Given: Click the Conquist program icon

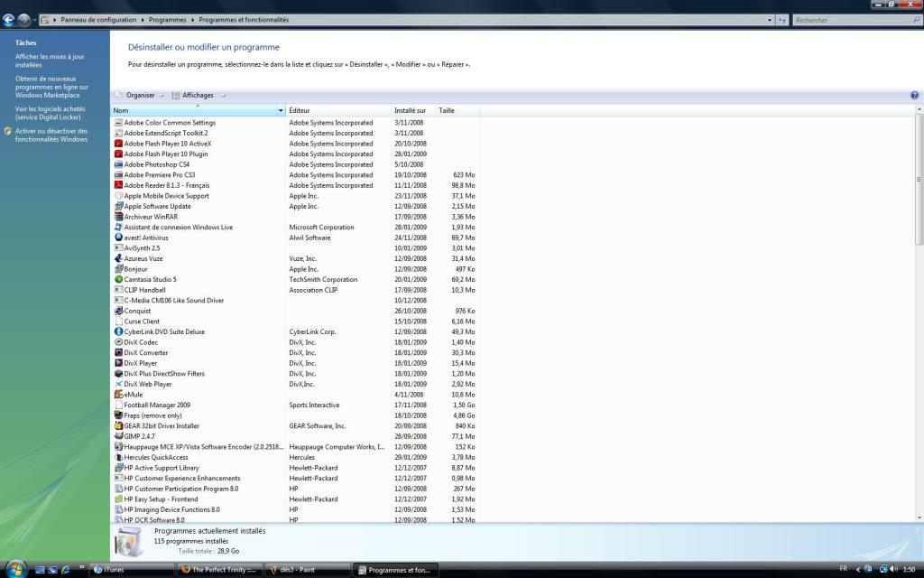Looking at the screenshot, I should click(x=118, y=311).
